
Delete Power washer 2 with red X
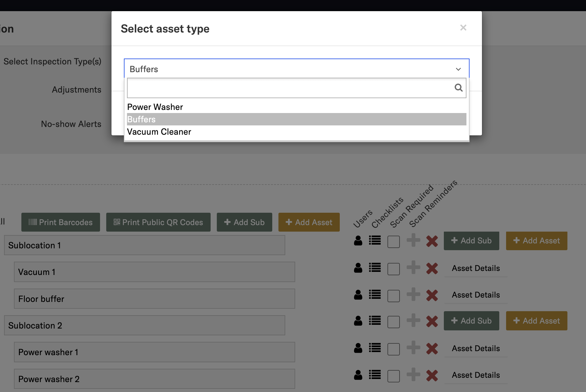[432, 375]
